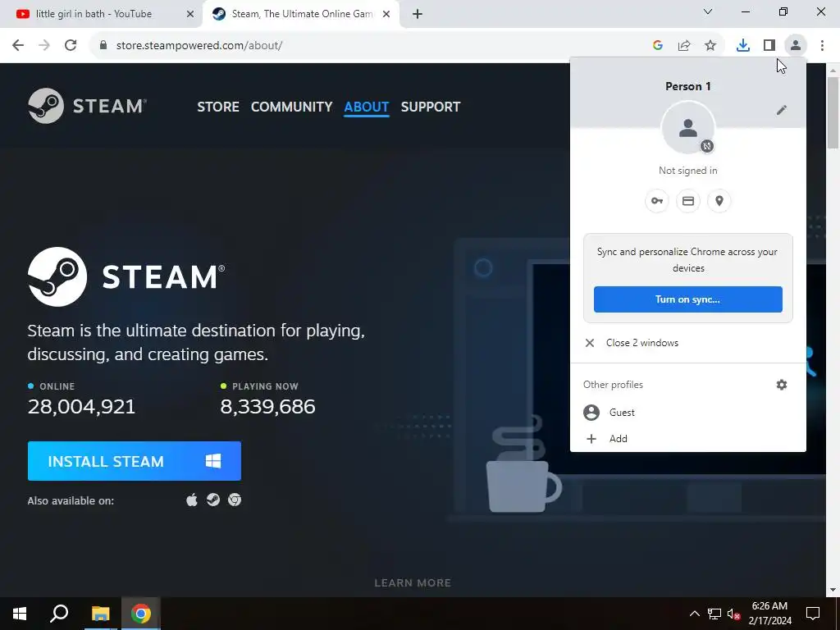Image resolution: width=840 pixels, height=630 pixels.
Task: Open the Chrome downloads icon
Action: pos(743,46)
